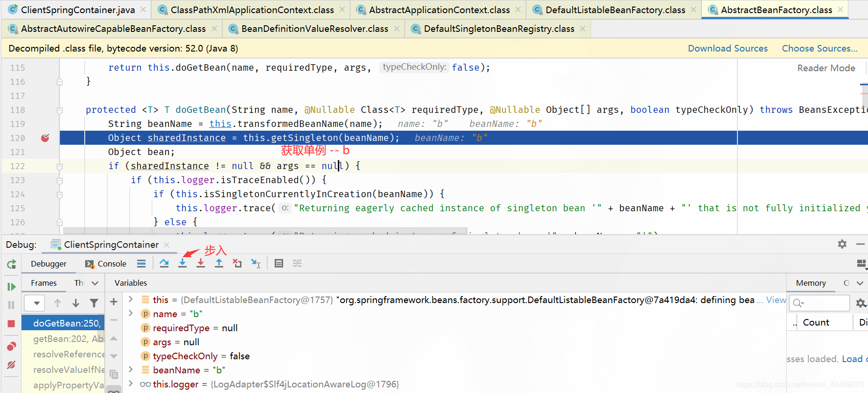
Task: Select the Console tab
Action: click(106, 264)
